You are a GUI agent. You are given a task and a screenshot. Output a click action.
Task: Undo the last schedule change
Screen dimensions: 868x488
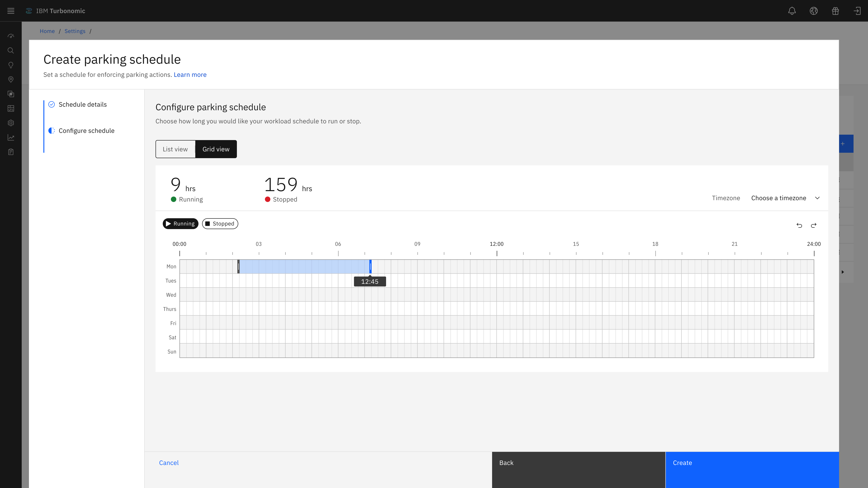tap(799, 225)
